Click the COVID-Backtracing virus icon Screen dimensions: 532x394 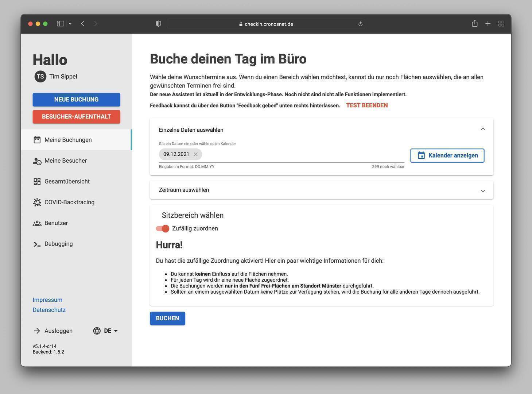[x=37, y=202]
